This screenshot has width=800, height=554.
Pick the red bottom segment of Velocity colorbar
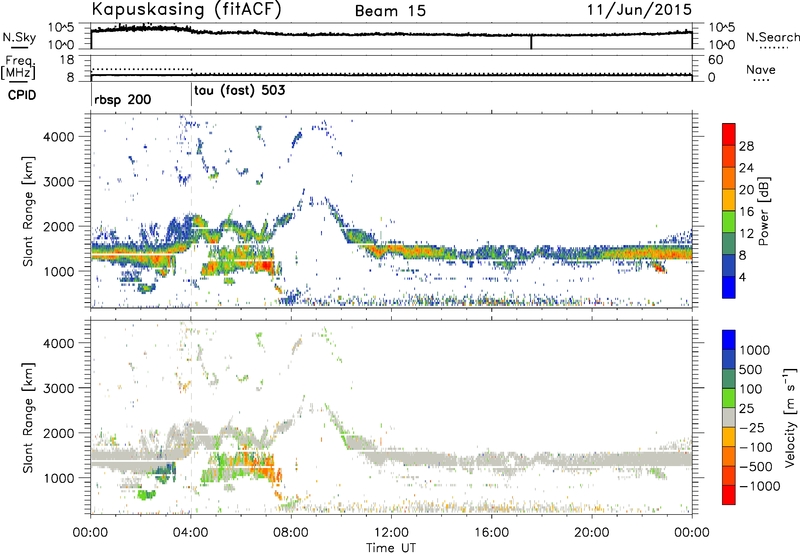729,495
